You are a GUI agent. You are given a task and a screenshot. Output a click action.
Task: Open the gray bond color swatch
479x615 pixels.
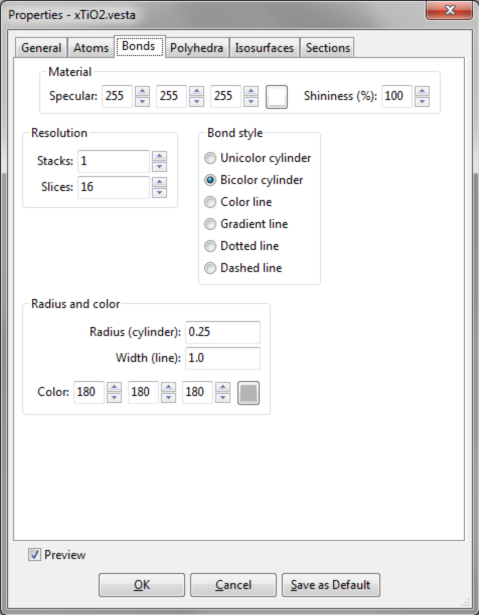[x=248, y=393]
